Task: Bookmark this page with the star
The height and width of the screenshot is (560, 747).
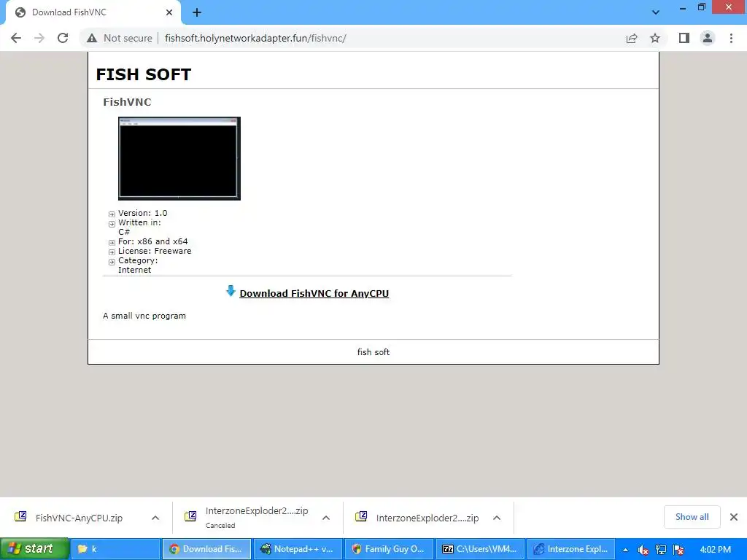Action: [655, 38]
